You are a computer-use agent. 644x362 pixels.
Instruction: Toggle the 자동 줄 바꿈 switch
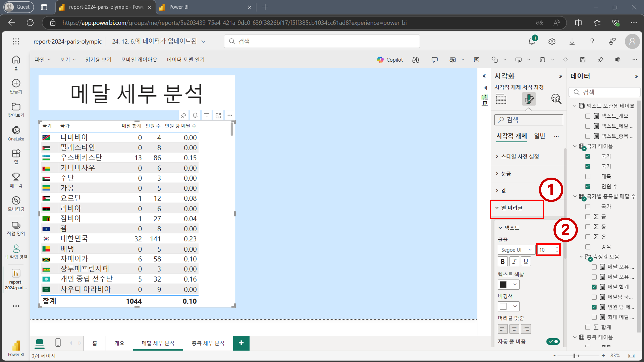pos(553,342)
